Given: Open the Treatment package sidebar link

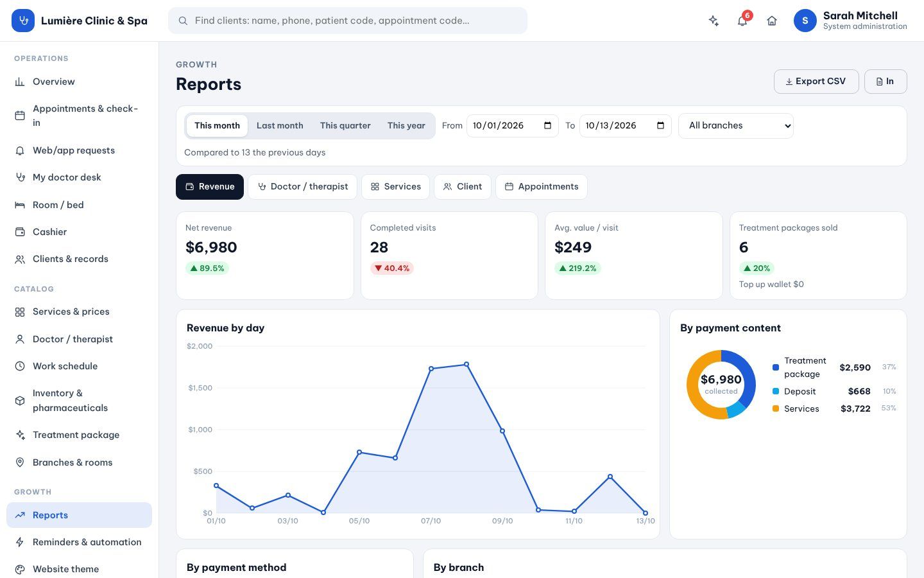Looking at the screenshot, I should (x=80, y=435).
